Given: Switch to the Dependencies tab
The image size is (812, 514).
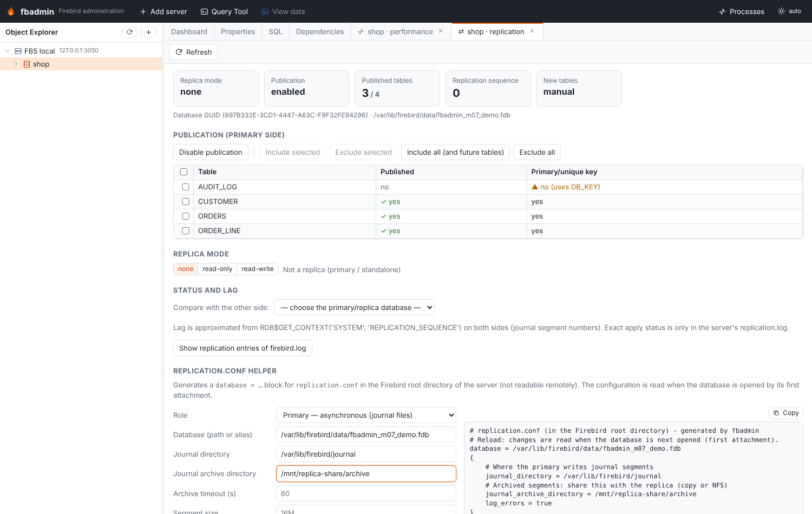Looking at the screenshot, I should pyautogui.click(x=320, y=31).
